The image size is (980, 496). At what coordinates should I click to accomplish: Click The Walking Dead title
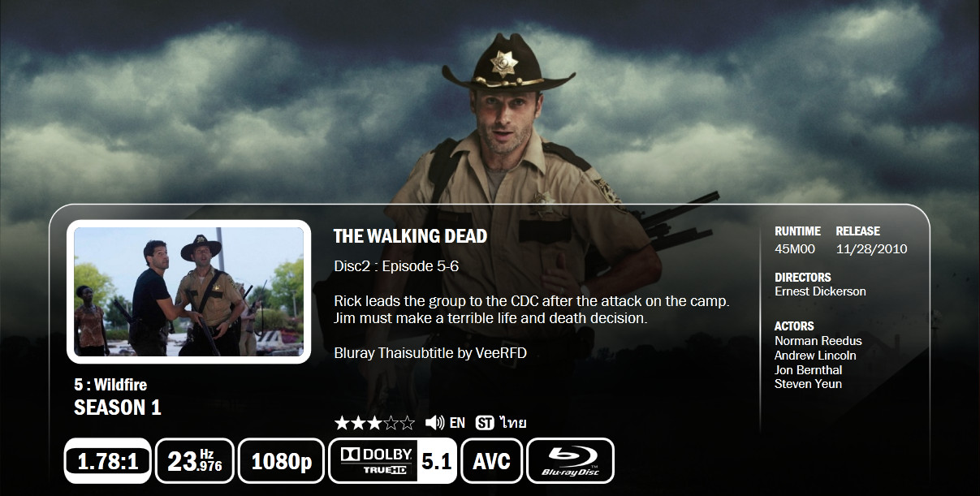coord(410,236)
